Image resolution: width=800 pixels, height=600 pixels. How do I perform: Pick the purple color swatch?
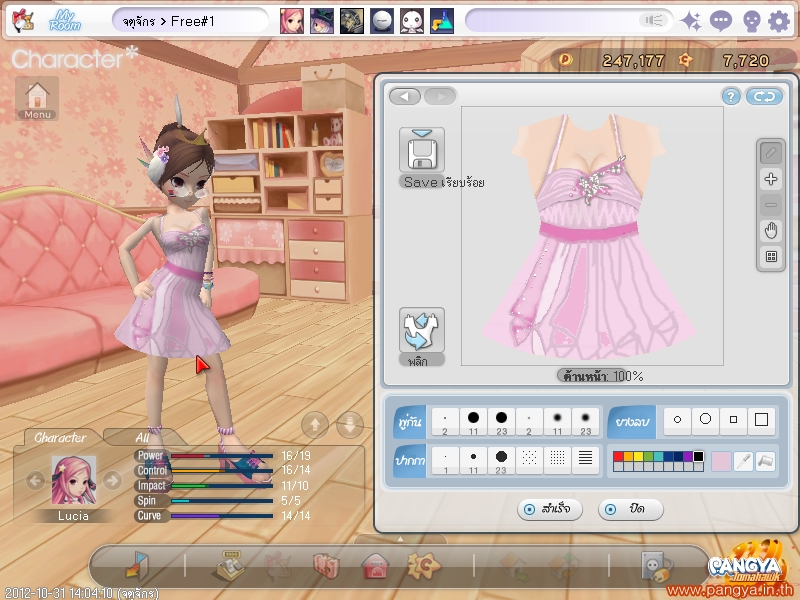click(x=688, y=456)
